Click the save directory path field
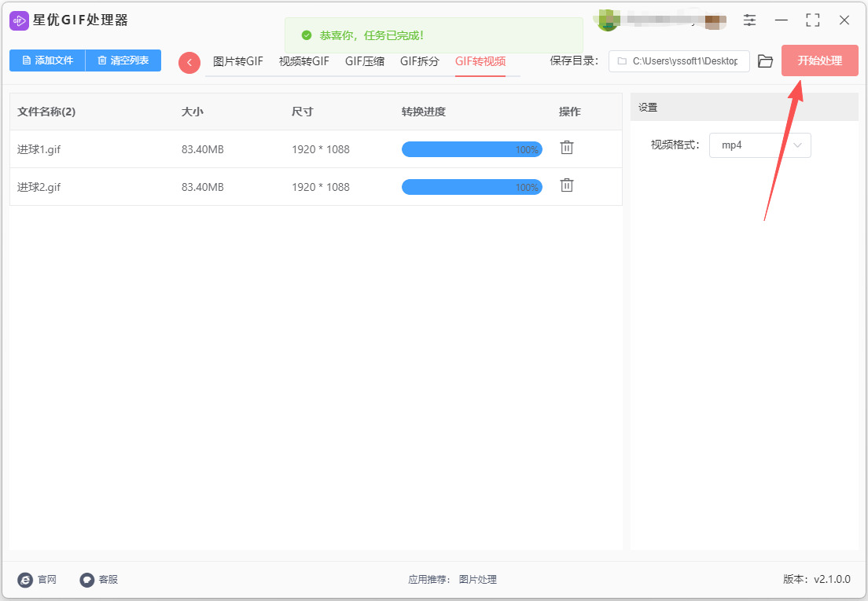This screenshot has width=868, height=601. point(679,61)
